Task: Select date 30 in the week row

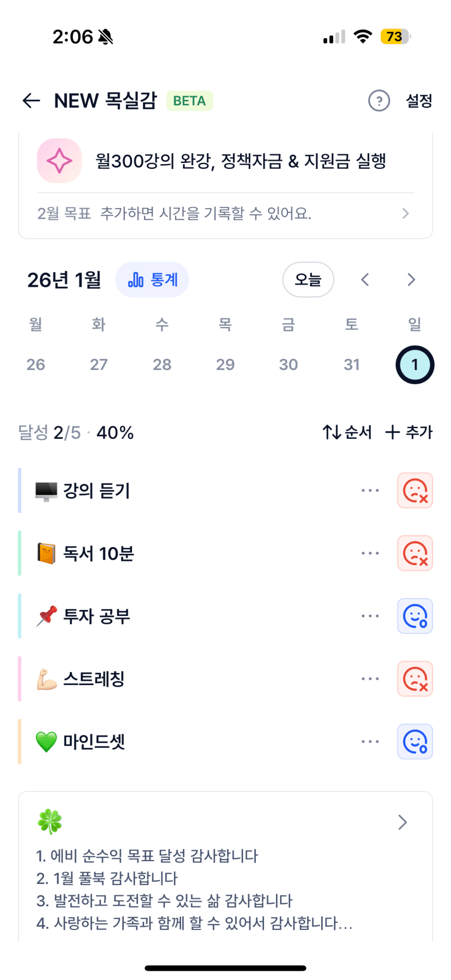Action: tap(288, 364)
